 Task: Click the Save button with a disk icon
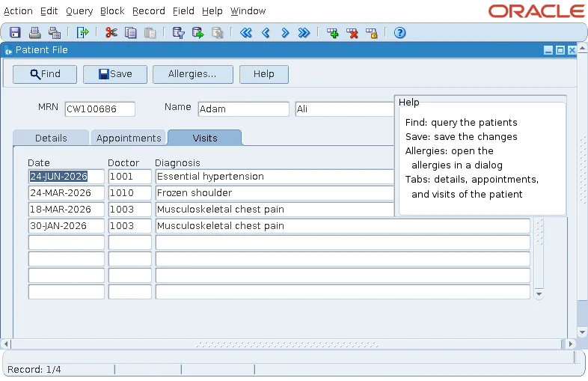tap(115, 74)
